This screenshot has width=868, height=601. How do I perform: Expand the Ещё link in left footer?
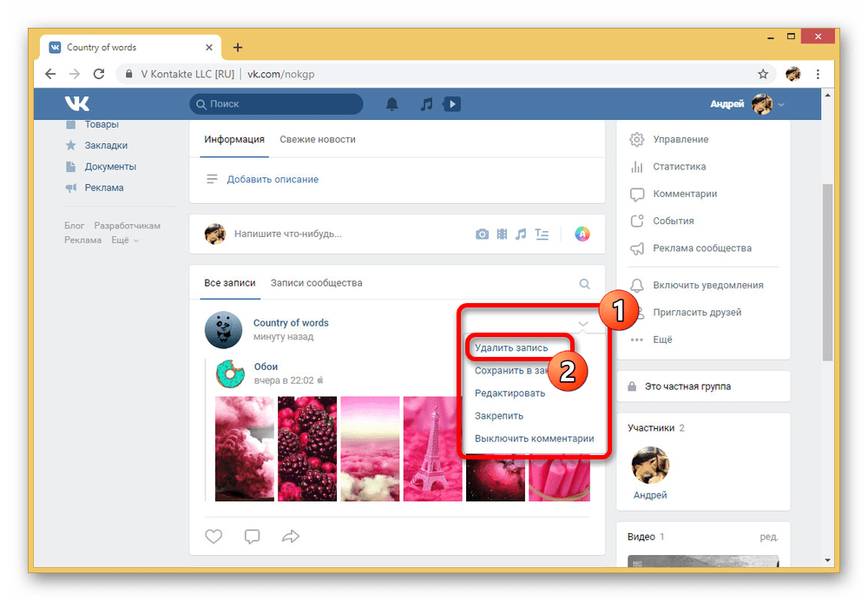(x=124, y=240)
